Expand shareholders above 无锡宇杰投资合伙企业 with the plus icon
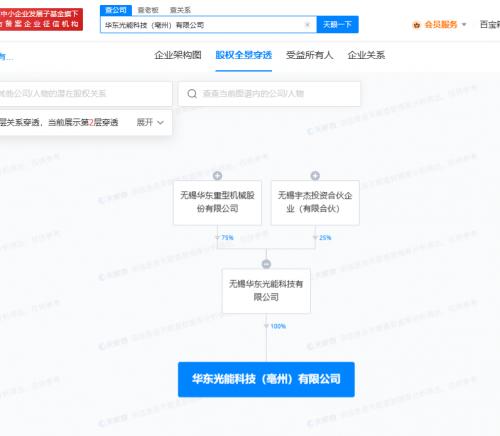The width and height of the screenshot is (500, 436). 315,176
